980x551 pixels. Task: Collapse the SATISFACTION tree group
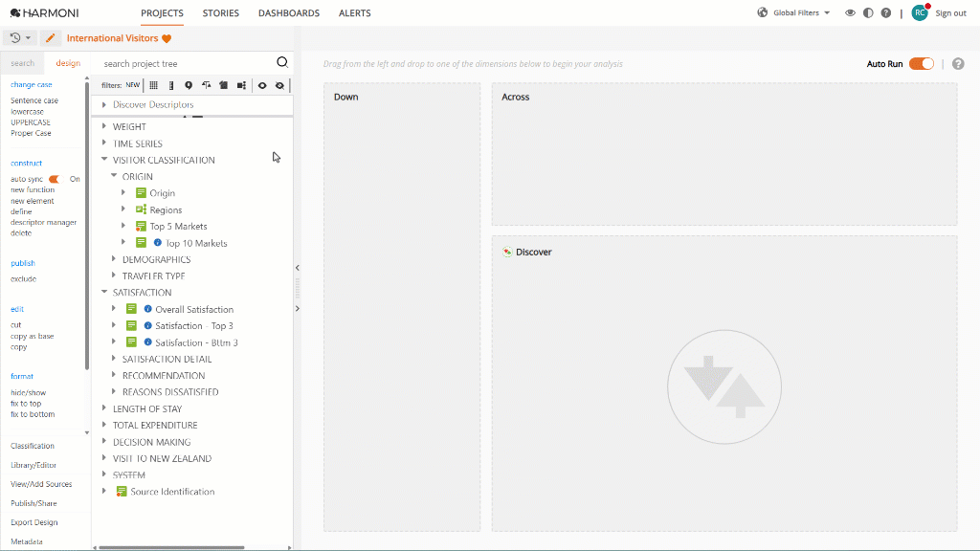[104, 292]
